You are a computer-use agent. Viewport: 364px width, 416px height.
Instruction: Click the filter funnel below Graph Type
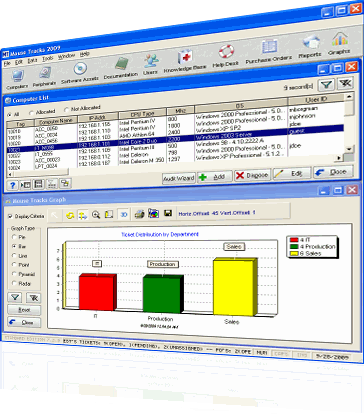pos(15,297)
